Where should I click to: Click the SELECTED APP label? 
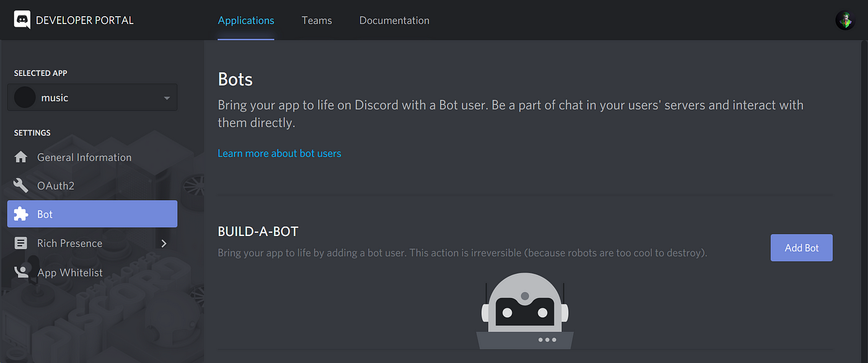pos(41,73)
